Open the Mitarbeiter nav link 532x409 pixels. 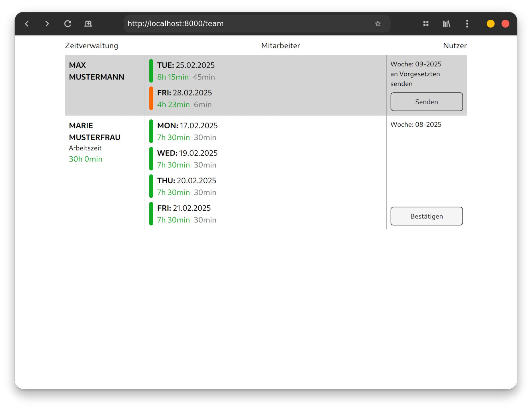click(280, 46)
